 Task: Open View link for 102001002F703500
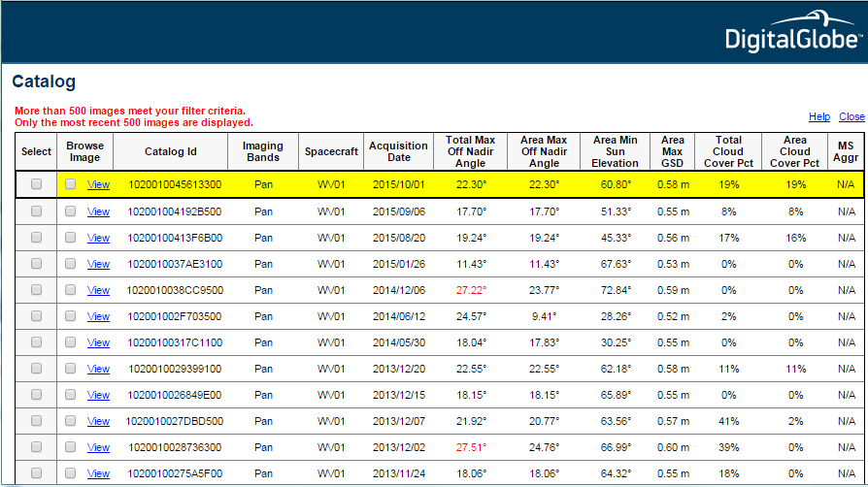click(98, 316)
